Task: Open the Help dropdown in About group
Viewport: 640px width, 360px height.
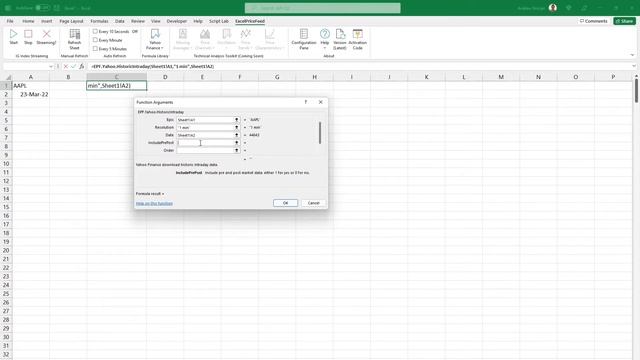Action: click(324, 39)
